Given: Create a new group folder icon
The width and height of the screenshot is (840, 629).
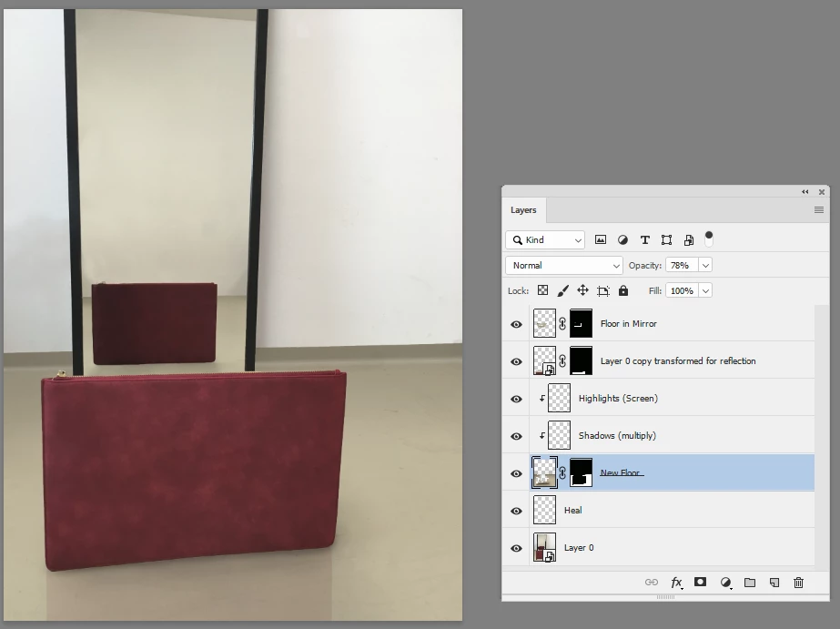Looking at the screenshot, I should (750, 583).
